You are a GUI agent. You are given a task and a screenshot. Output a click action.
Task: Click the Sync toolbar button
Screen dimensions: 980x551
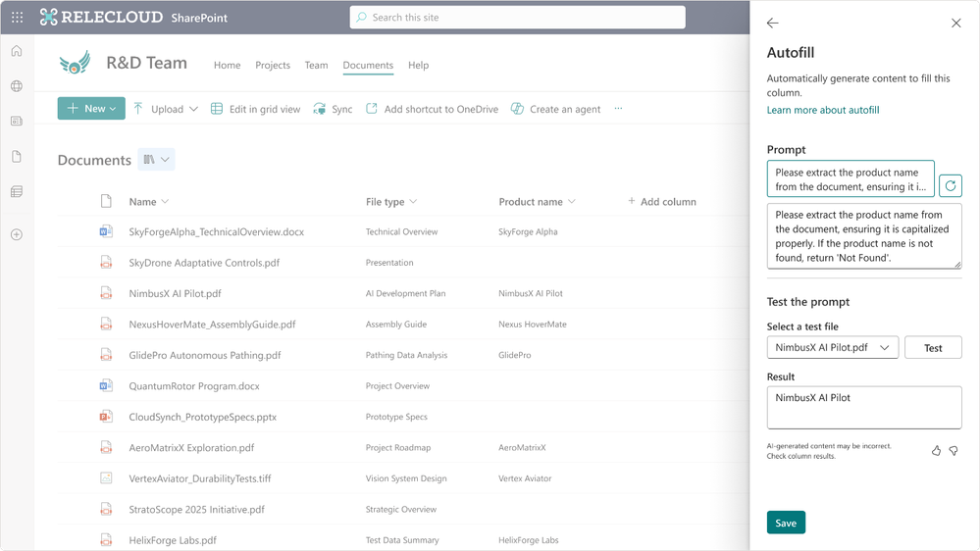click(333, 109)
